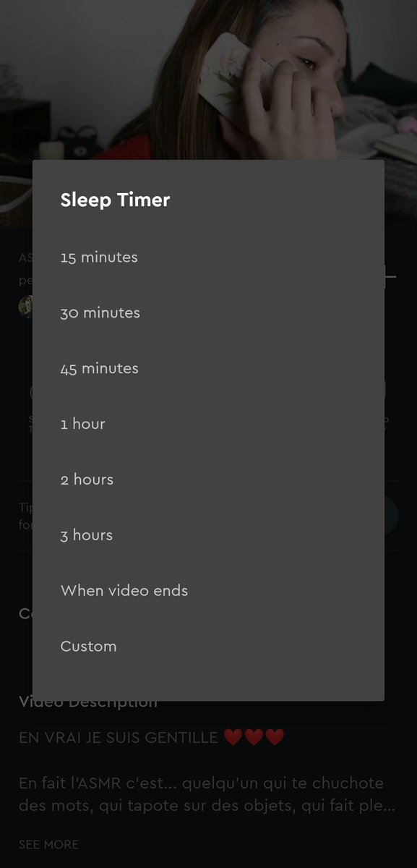Screen dimensions: 417x868
Task: Tap the video thumbnail above the dialog
Action: pos(208,80)
